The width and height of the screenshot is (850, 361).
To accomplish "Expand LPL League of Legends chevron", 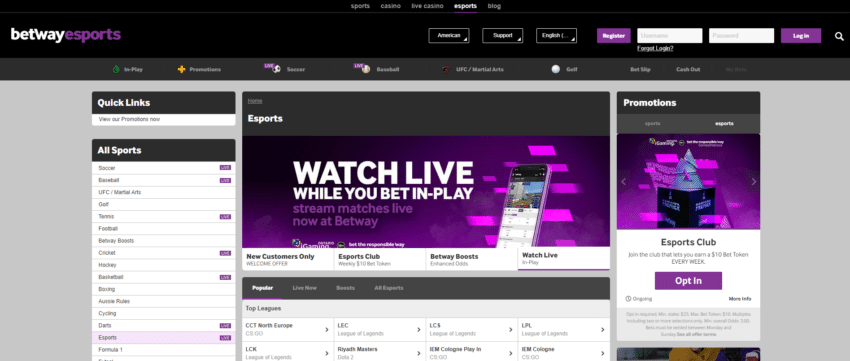I will pyautogui.click(x=602, y=330).
